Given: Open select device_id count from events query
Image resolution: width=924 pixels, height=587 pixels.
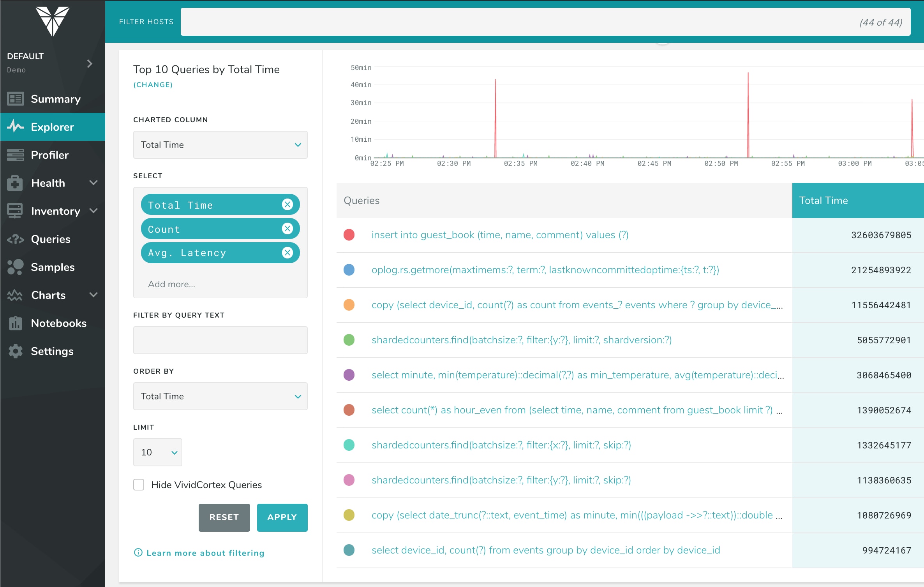Looking at the screenshot, I should click(x=546, y=550).
